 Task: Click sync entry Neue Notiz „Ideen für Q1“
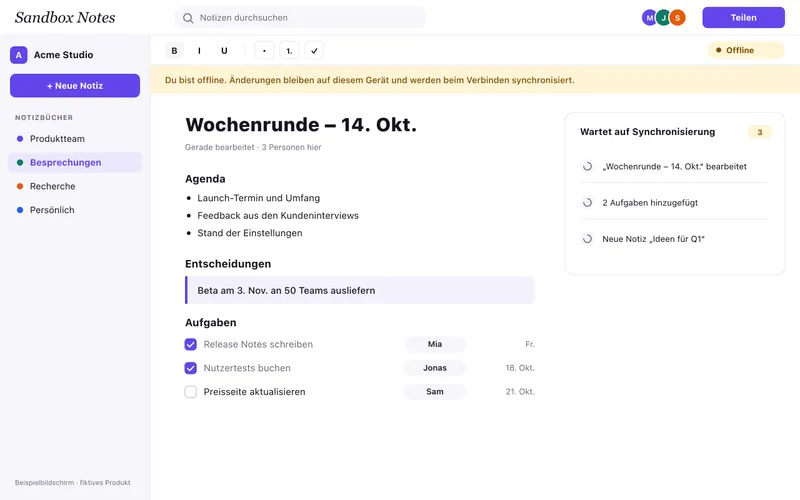[x=654, y=239]
